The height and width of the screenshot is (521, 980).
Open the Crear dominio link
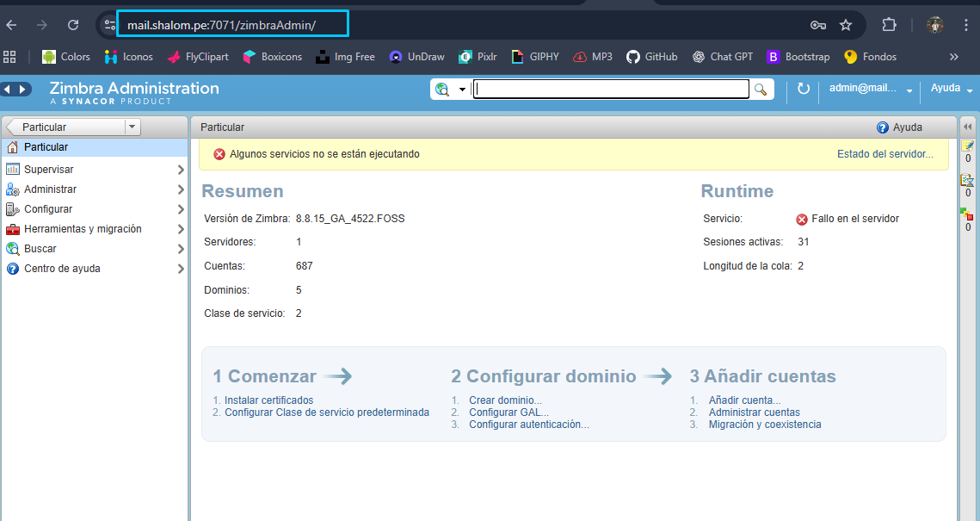click(x=505, y=400)
